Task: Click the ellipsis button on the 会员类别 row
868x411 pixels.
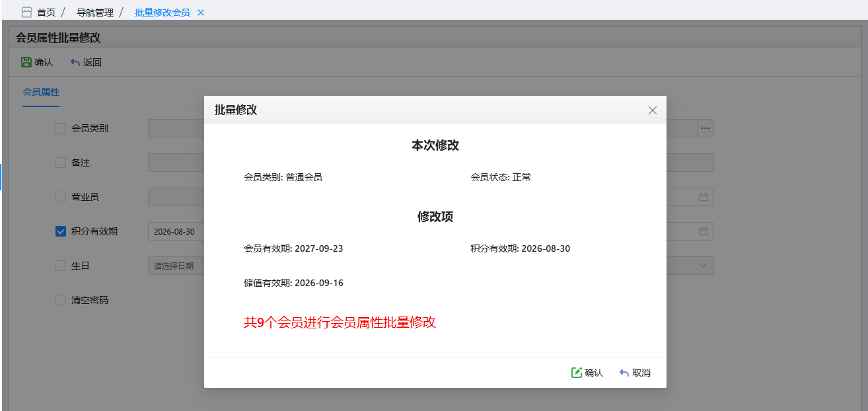Action: click(705, 128)
